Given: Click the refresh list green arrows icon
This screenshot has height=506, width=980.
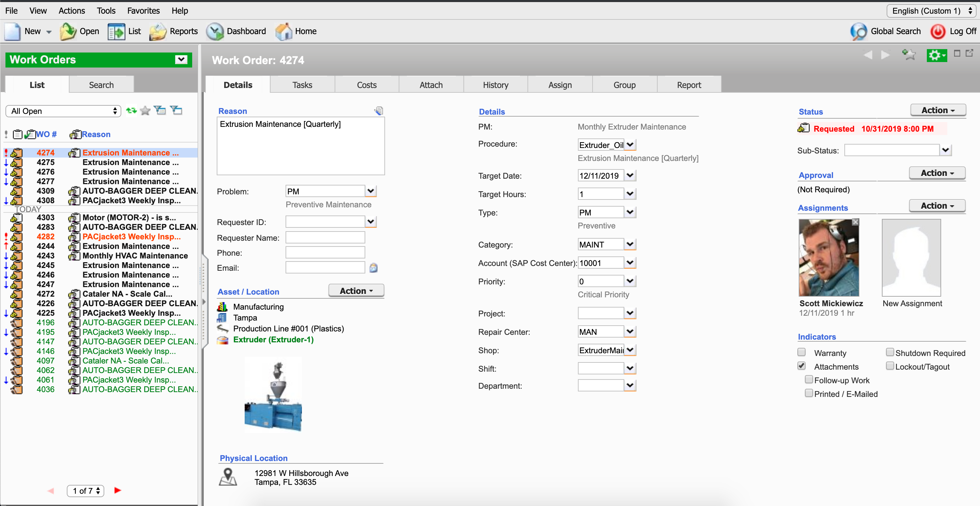Looking at the screenshot, I should pyautogui.click(x=131, y=110).
